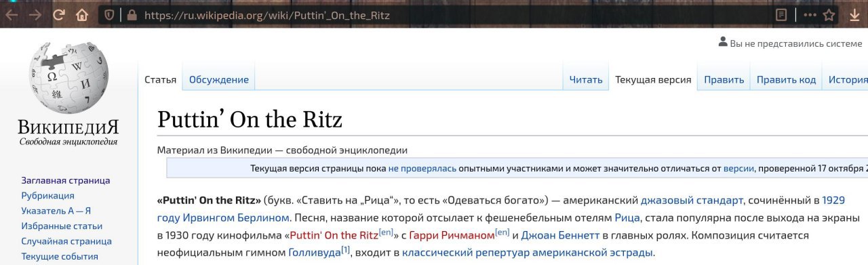
Task: Open Рубрикация sidebar link
Action: tap(48, 195)
